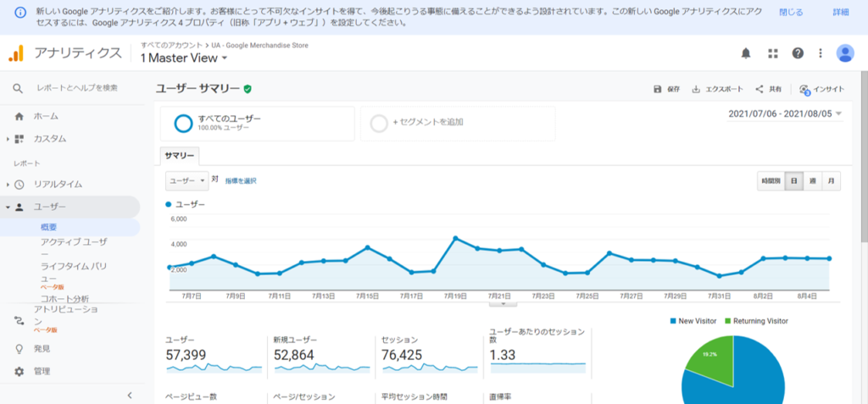The width and height of the screenshot is (868, 404).
Task: Open the ユーザー metric dropdown
Action: click(187, 181)
